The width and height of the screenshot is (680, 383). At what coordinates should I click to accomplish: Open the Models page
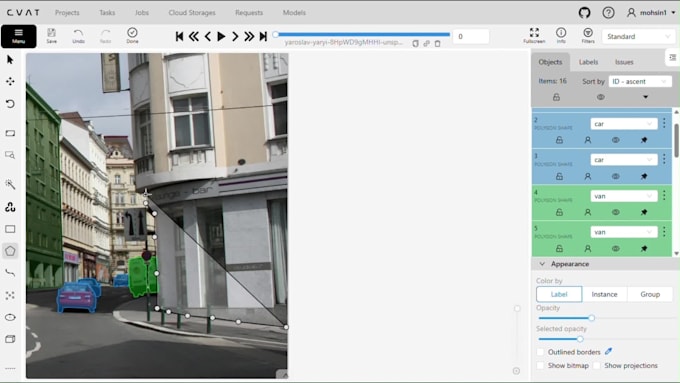[x=294, y=13]
